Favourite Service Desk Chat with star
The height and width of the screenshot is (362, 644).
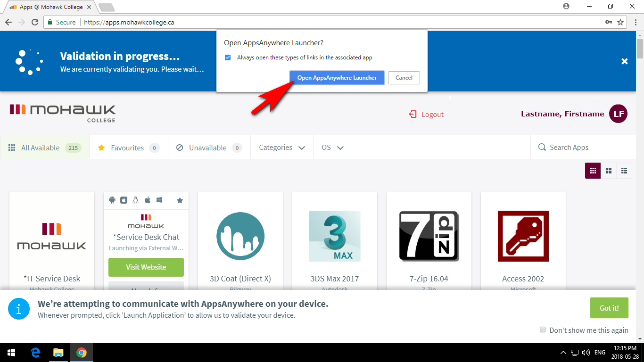(x=180, y=200)
